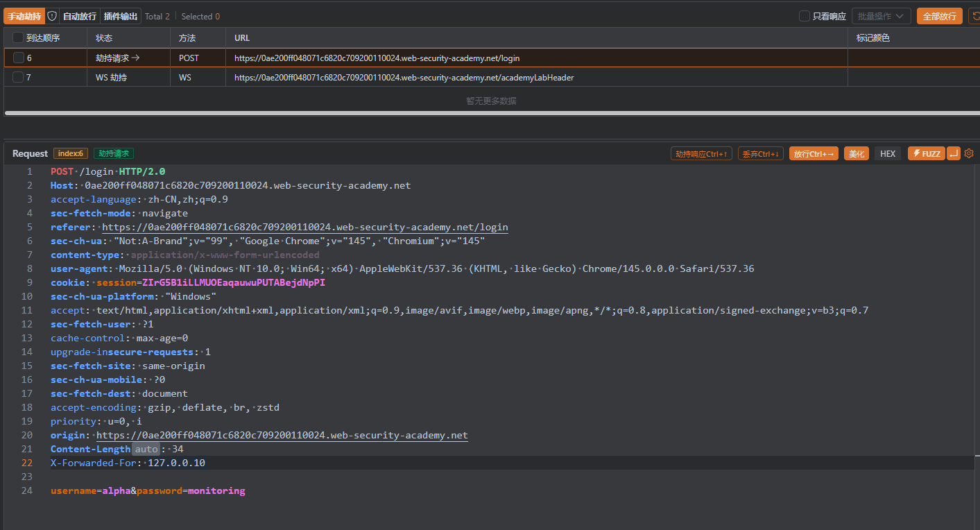Select the 手动劫持 mode tab
The width and height of the screenshot is (980, 530).
[24, 16]
